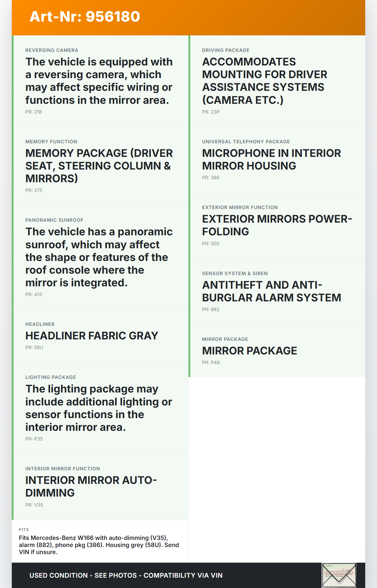Select Interior Mirror Auto-Dimming heading
Viewport: 377px width, 588px height.
point(91,486)
